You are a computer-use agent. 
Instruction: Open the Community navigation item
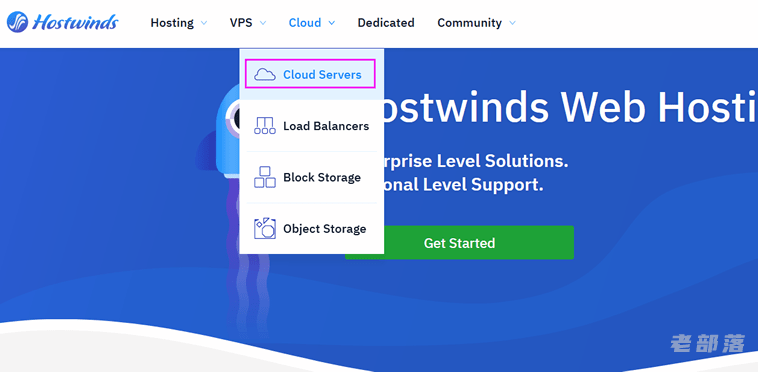click(x=469, y=23)
